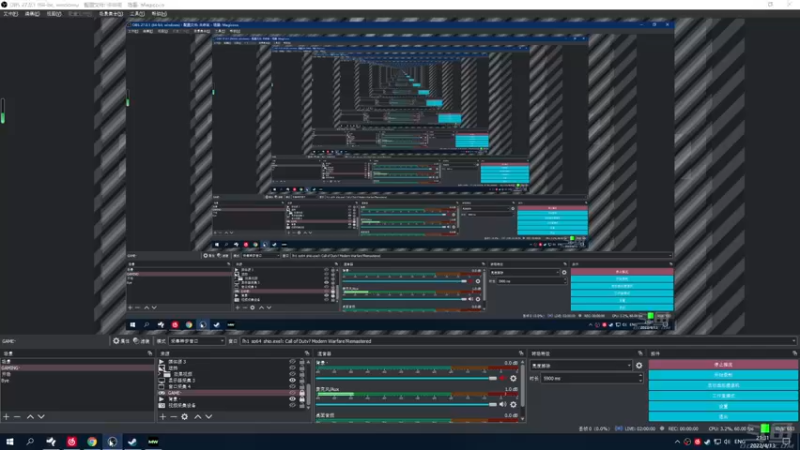Open source properties gear in Sources panel

point(185,417)
